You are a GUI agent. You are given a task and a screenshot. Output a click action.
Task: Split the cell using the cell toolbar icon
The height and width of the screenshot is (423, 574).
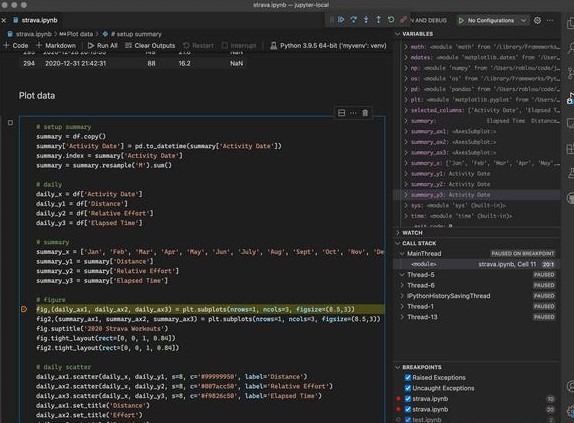[x=341, y=113]
